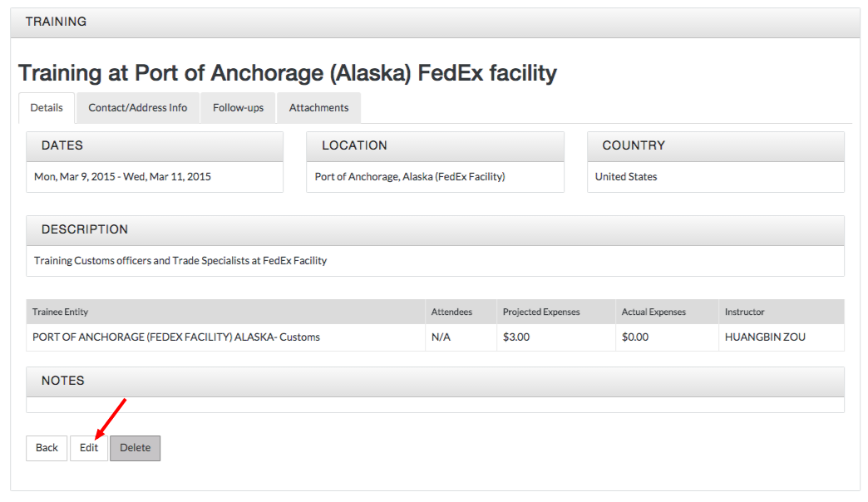Screen dimensions: 868x502
Task: Click the Description text about Customs officers
Action: 180,261
